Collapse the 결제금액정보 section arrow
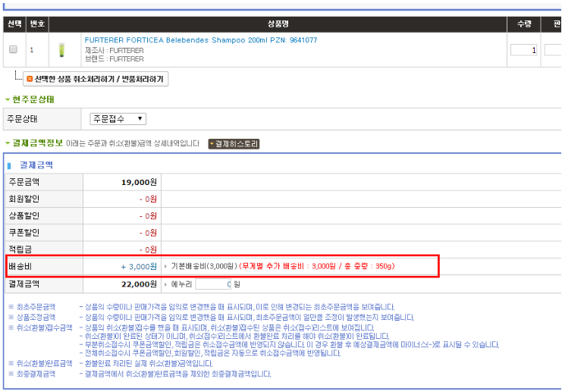 point(8,143)
